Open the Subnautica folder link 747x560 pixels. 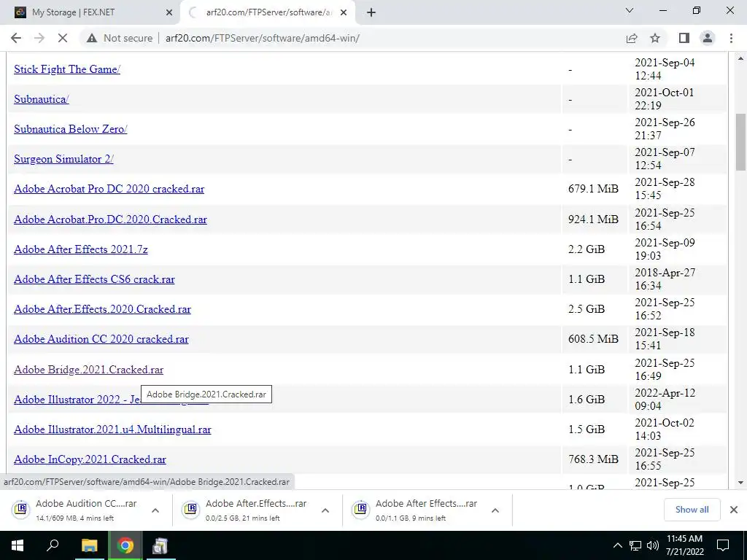click(42, 99)
